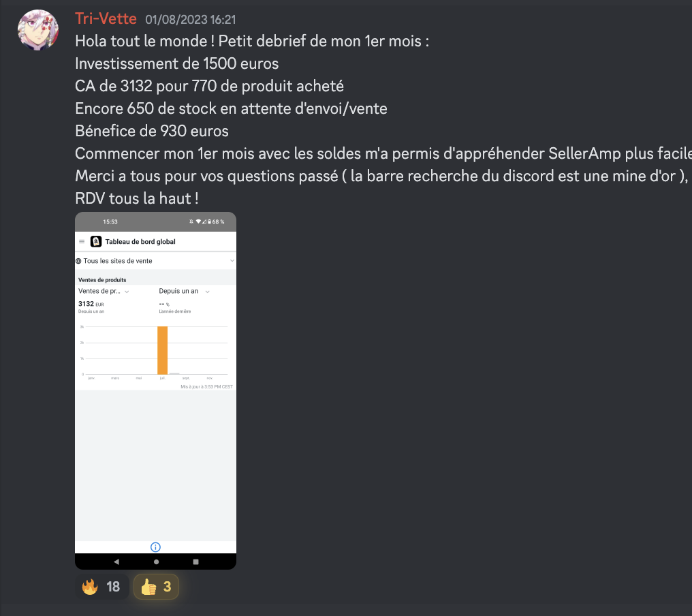Expand the Tous les sites de vente dropdown
This screenshot has height=616, width=692.
156,261
